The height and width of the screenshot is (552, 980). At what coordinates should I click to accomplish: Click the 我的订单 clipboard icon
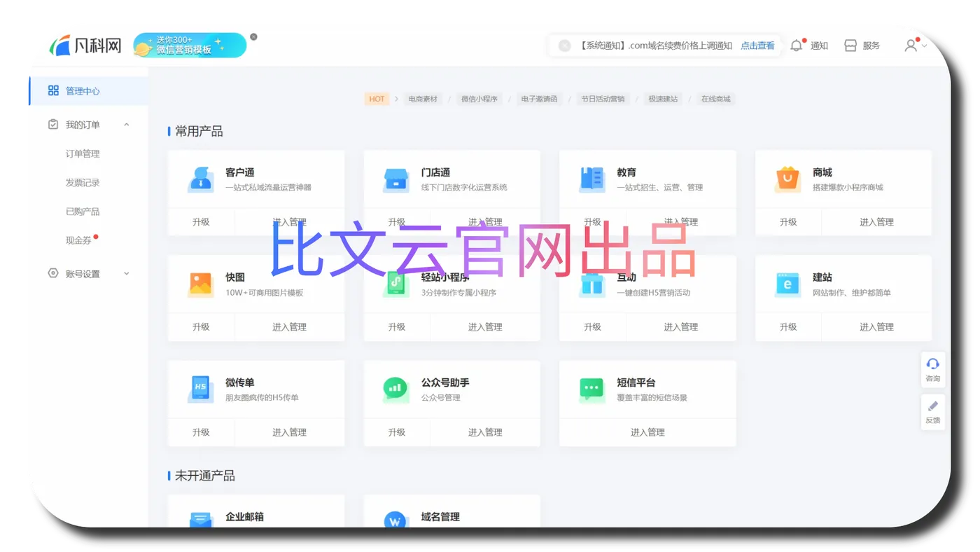[x=53, y=125]
